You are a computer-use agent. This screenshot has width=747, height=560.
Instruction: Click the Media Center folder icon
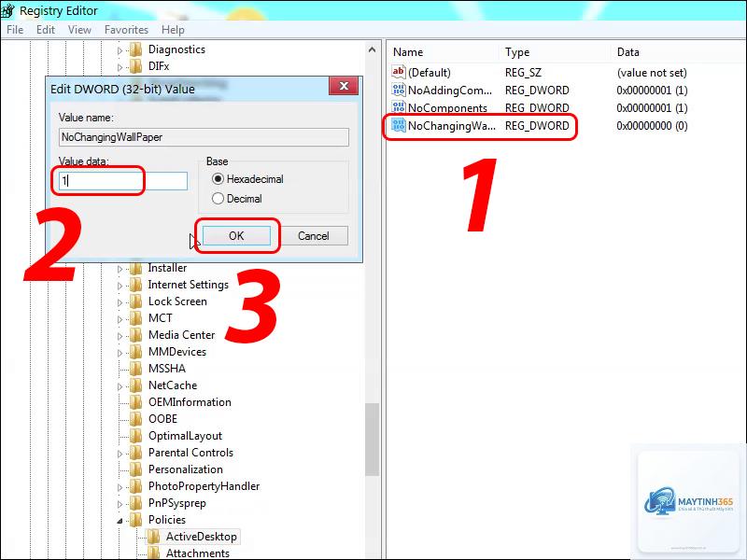[x=136, y=335]
